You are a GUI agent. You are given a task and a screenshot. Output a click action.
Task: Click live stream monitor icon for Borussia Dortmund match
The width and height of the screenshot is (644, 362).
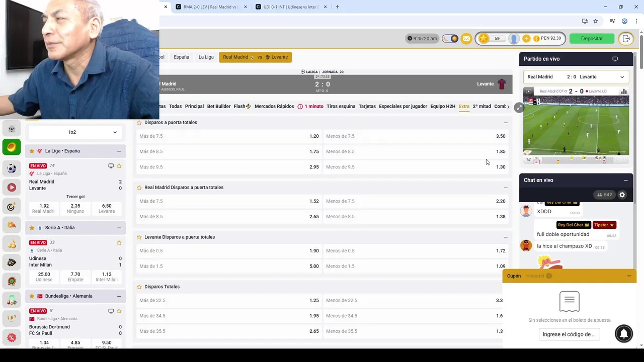coord(111,311)
